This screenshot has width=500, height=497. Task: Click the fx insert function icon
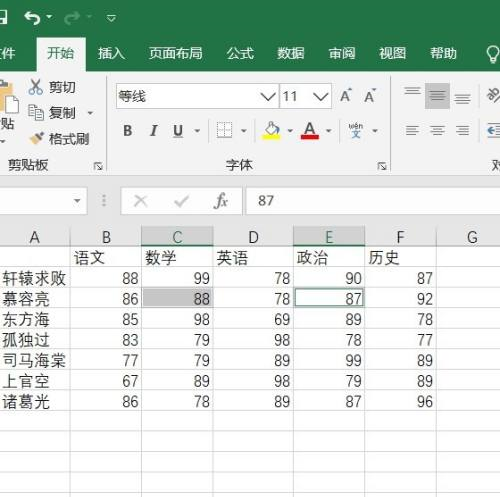point(221,201)
